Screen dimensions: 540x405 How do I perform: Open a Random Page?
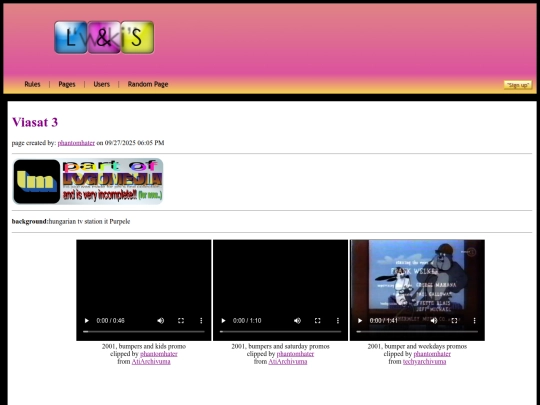click(148, 84)
